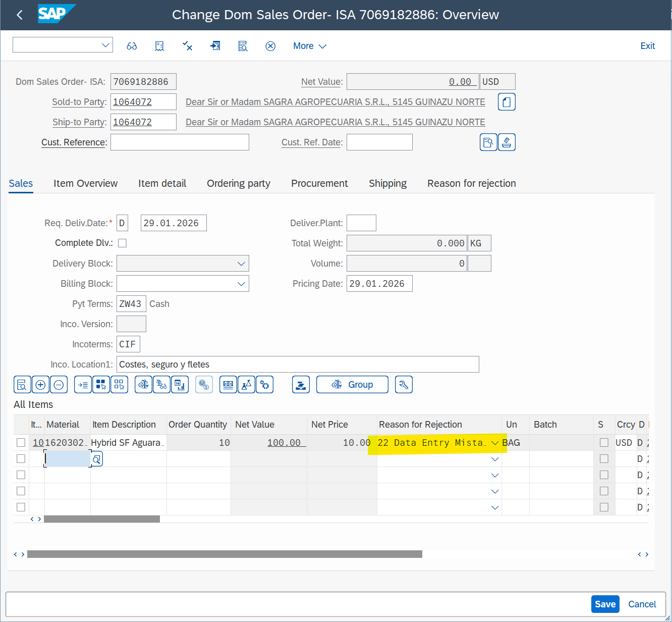Click Cancel at the bottom
The image size is (672, 622).
tap(642, 604)
